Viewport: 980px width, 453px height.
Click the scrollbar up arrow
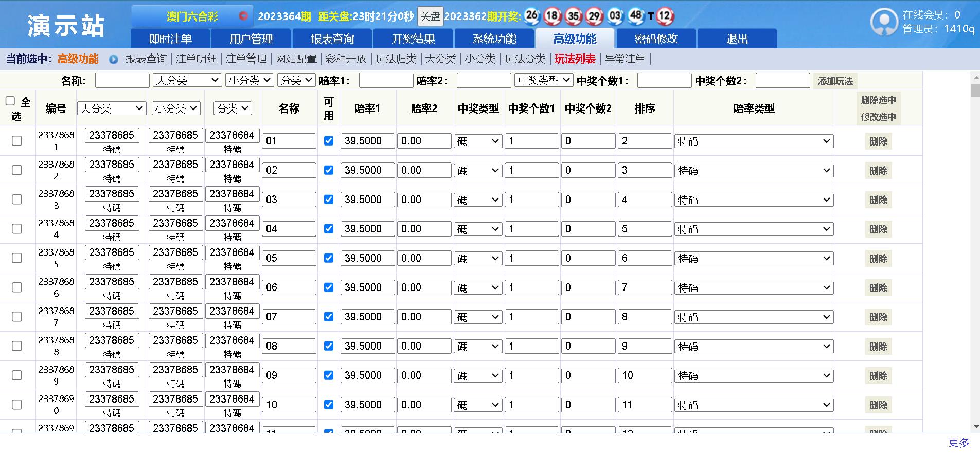point(975,77)
